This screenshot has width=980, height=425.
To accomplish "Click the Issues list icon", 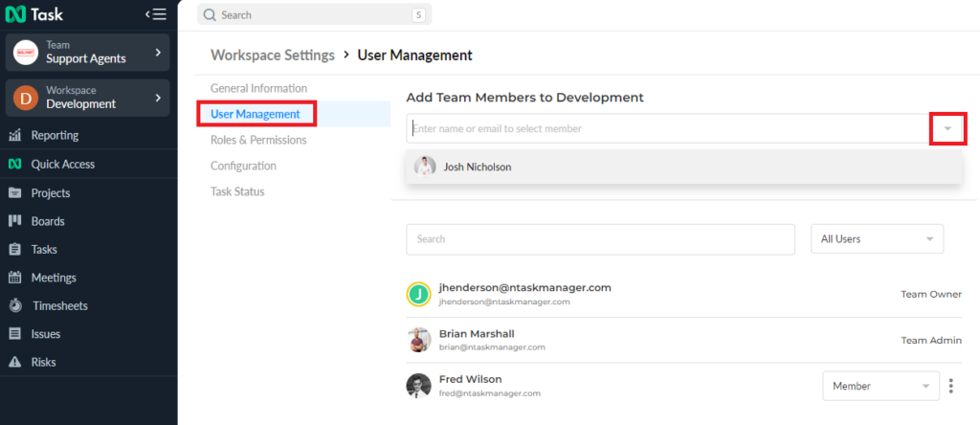I will pos(15,334).
